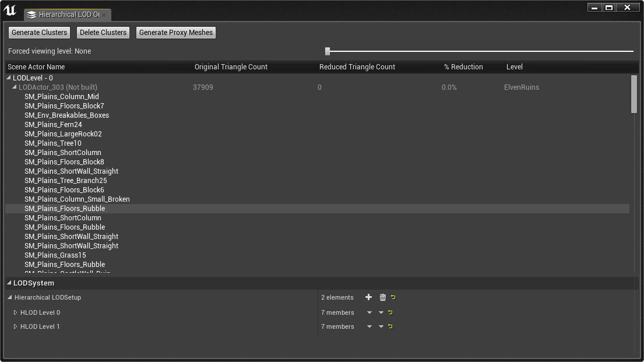
Task: Select SM_Plains_Grass15 actor
Action: (x=55, y=255)
